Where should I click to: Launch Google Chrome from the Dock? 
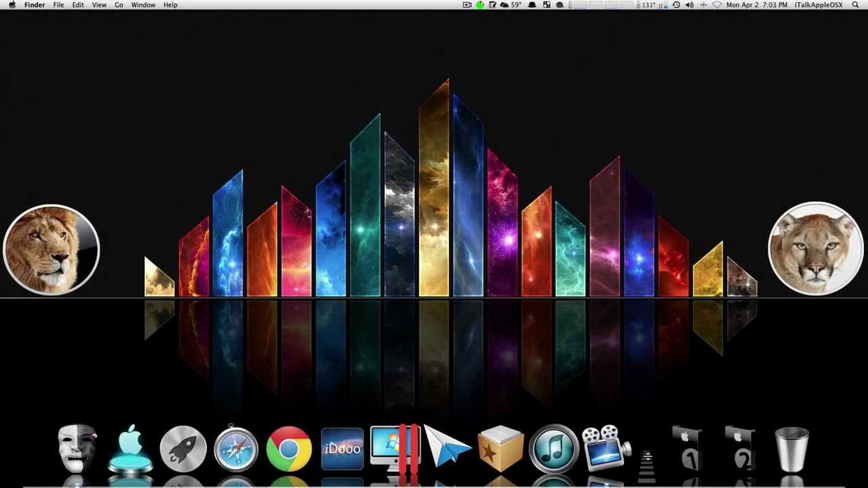click(x=289, y=449)
